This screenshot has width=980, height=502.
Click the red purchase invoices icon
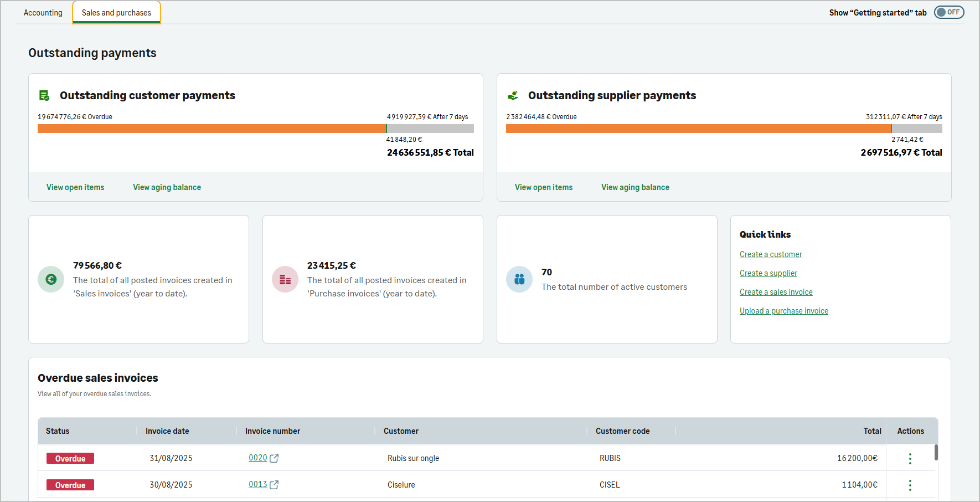point(285,279)
